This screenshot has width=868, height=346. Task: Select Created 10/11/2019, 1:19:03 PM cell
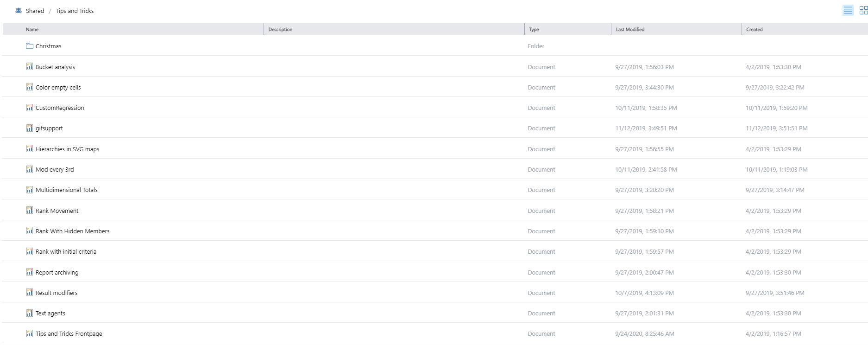pyautogui.click(x=777, y=169)
